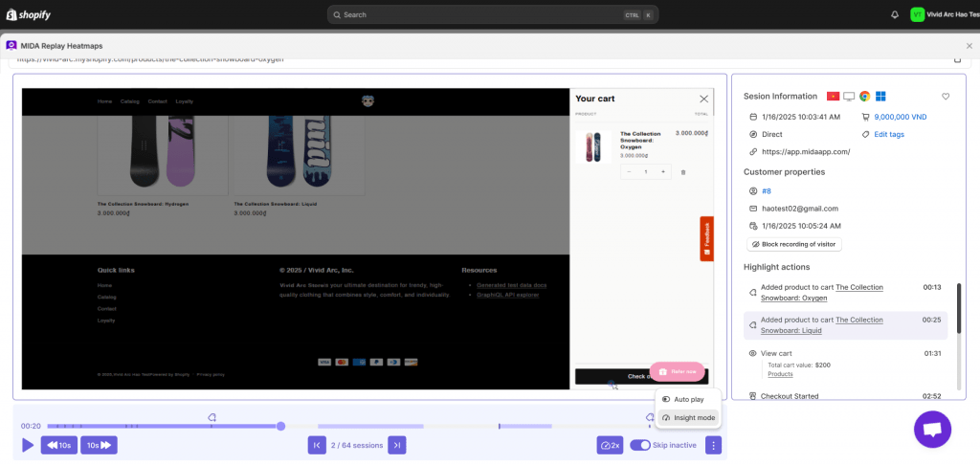This screenshot has height=465, width=980.
Task: Open the 2x playback speed selector
Action: click(610, 445)
